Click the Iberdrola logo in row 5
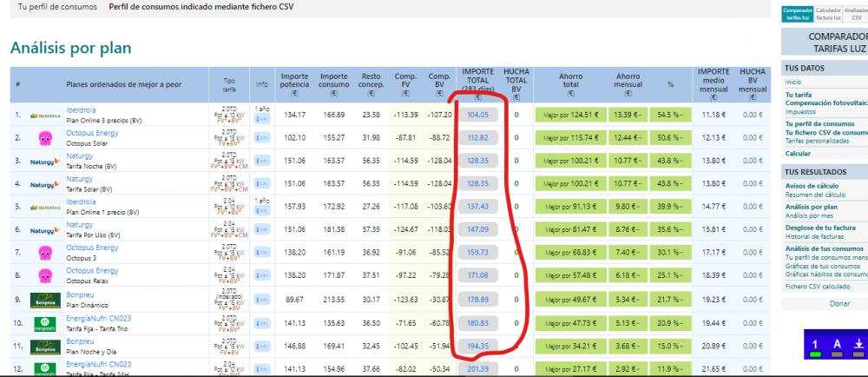Image resolution: width=868 pixels, height=377 pixels. (x=45, y=207)
